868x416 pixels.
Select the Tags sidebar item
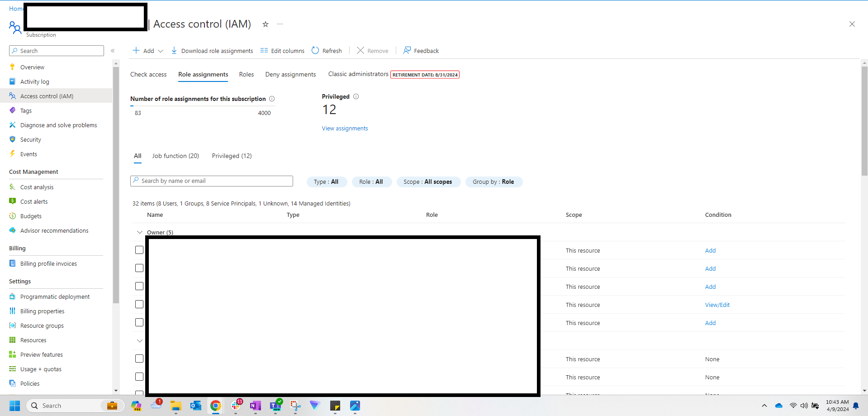tap(25, 110)
